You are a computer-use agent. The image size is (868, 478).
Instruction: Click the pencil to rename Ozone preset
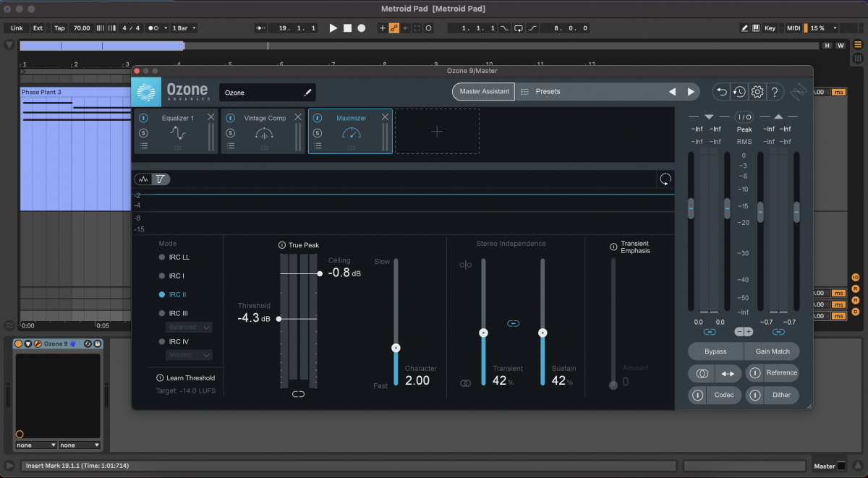point(307,93)
